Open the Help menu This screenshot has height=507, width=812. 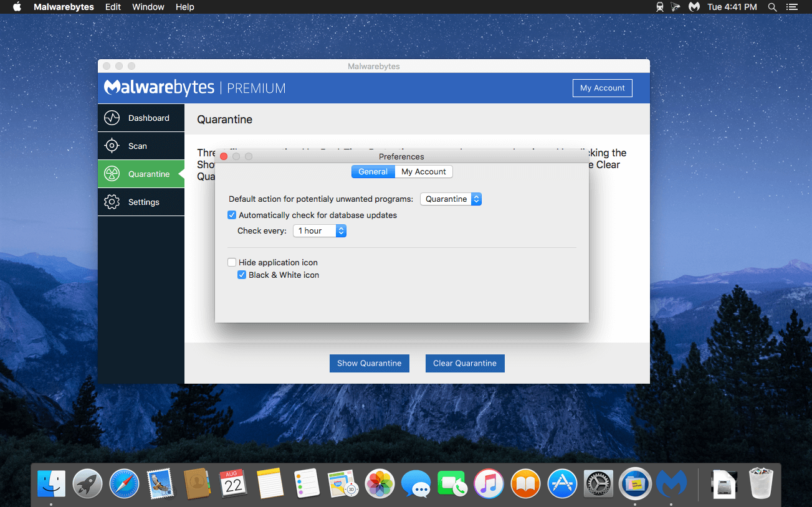coord(185,7)
